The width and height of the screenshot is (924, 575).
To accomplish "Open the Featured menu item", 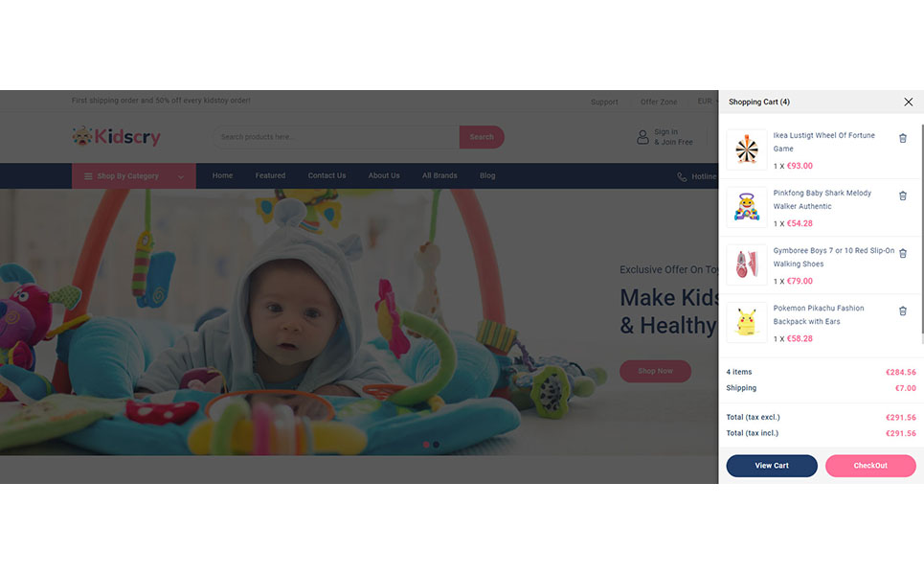I will tap(270, 175).
